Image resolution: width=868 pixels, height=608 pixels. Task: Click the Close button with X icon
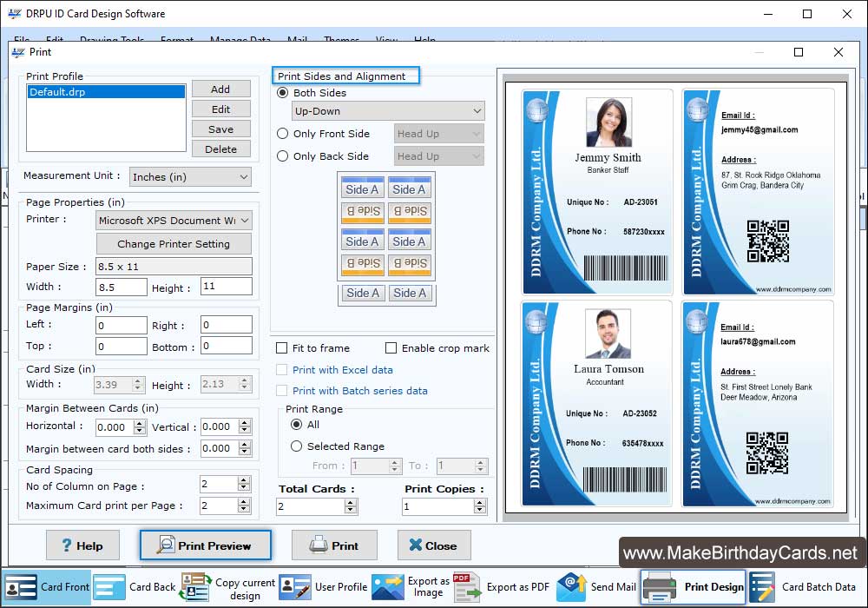(434, 545)
